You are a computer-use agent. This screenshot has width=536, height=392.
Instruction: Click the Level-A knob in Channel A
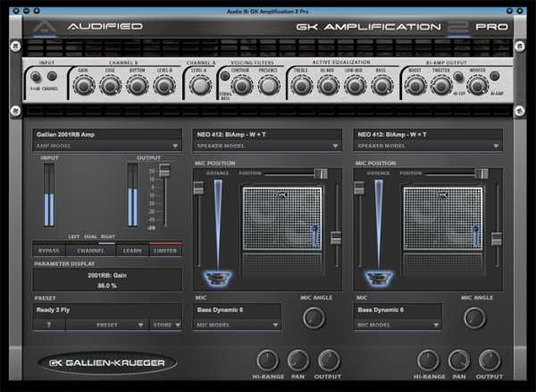[199, 86]
